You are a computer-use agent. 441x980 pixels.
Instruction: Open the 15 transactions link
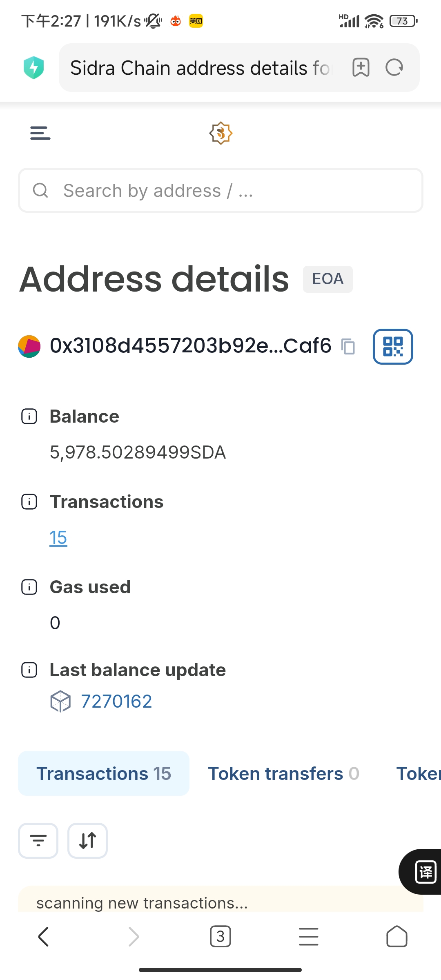pyautogui.click(x=58, y=538)
